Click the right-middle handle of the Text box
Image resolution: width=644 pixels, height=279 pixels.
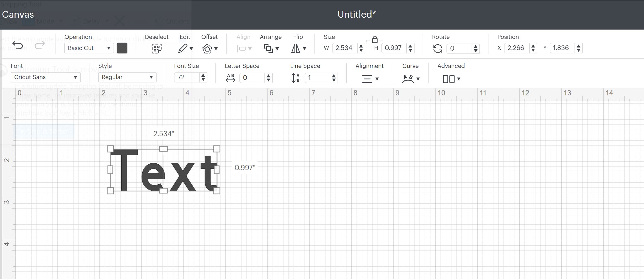[x=217, y=170]
